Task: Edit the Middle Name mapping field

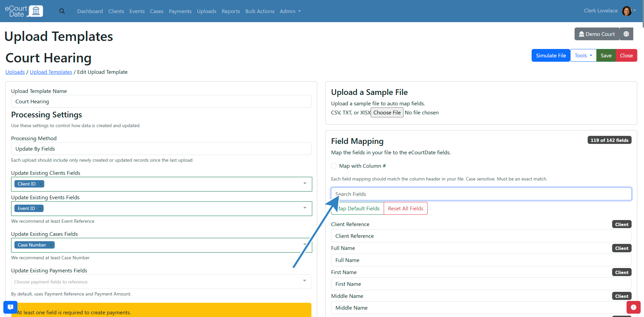Action: point(481,308)
